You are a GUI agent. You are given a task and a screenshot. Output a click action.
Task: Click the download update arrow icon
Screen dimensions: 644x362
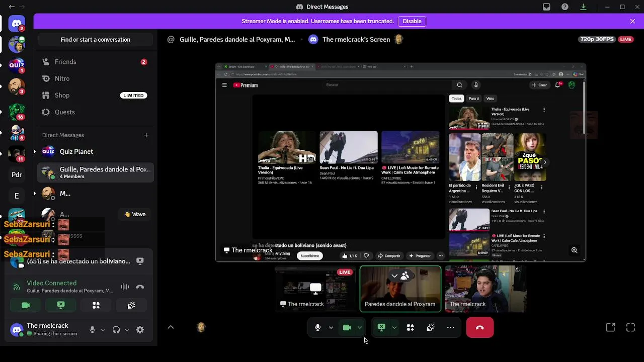tap(583, 7)
